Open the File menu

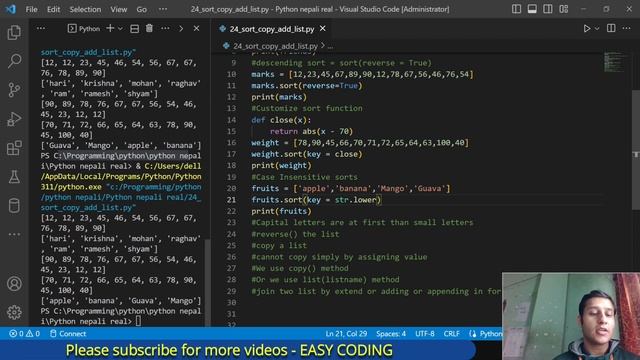[x=31, y=9]
